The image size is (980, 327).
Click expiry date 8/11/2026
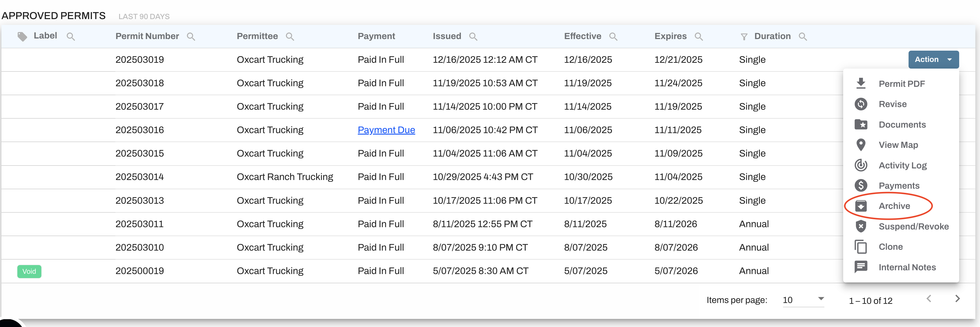point(676,224)
